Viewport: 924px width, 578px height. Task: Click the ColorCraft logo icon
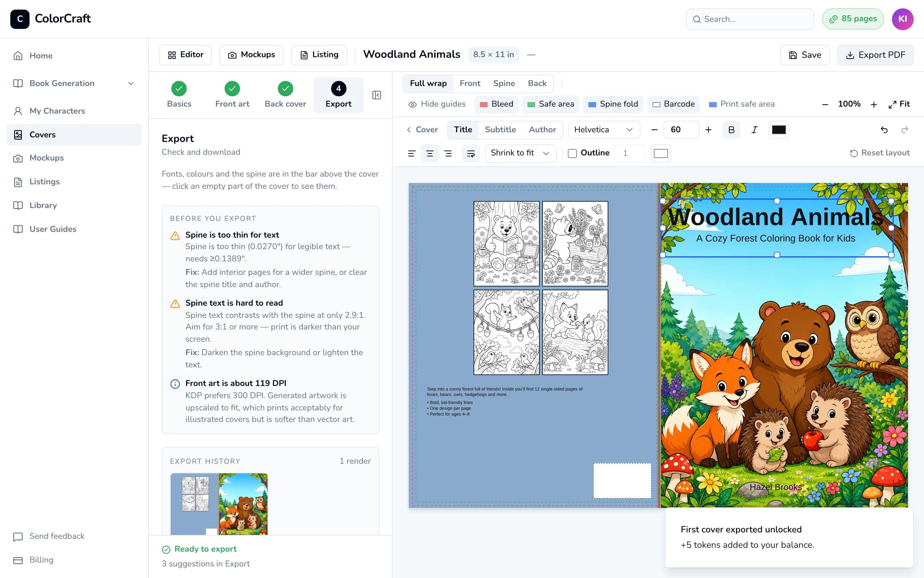pyautogui.click(x=20, y=19)
